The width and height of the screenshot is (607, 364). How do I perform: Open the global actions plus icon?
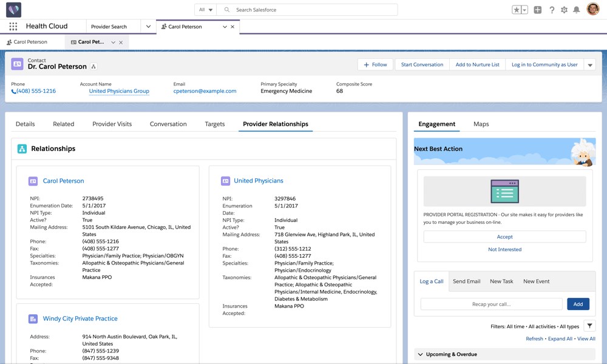click(538, 10)
